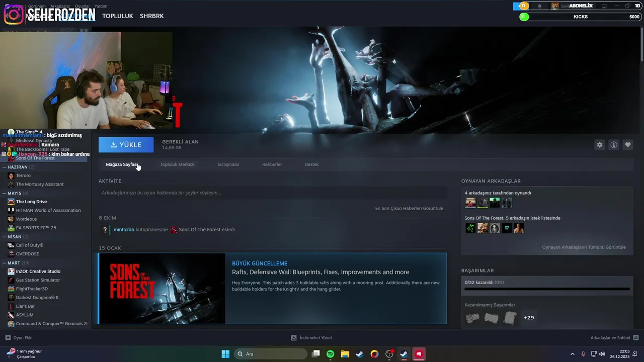Open Windows Start menu
The image size is (644, 362).
225,354
